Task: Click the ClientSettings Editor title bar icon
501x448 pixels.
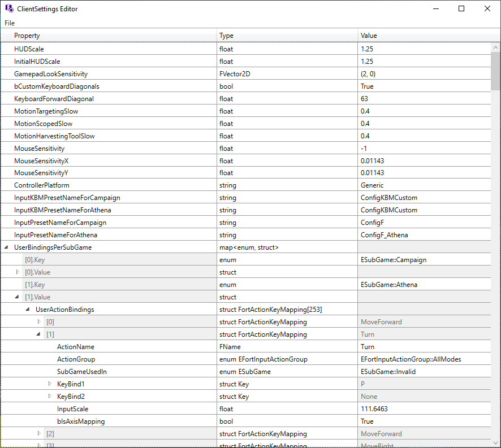Action: pos(8,8)
